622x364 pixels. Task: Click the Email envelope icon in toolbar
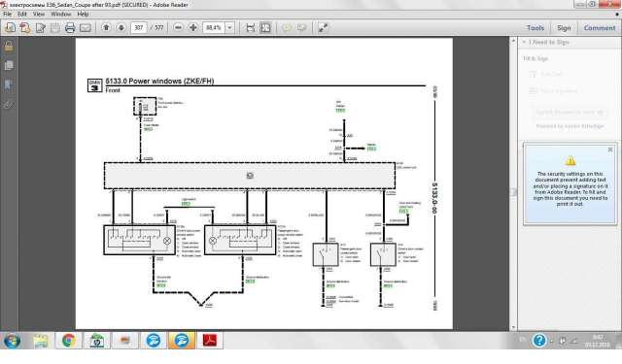(x=86, y=28)
